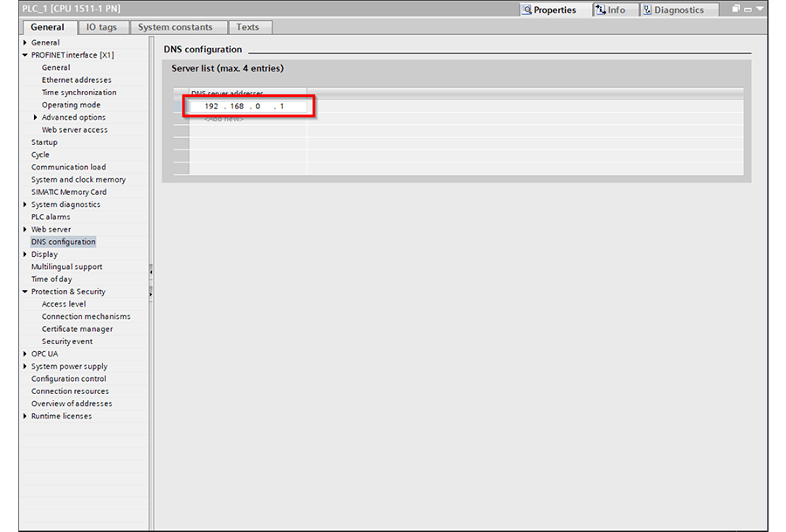Click Add new DNS server row

tap(224, 119)
